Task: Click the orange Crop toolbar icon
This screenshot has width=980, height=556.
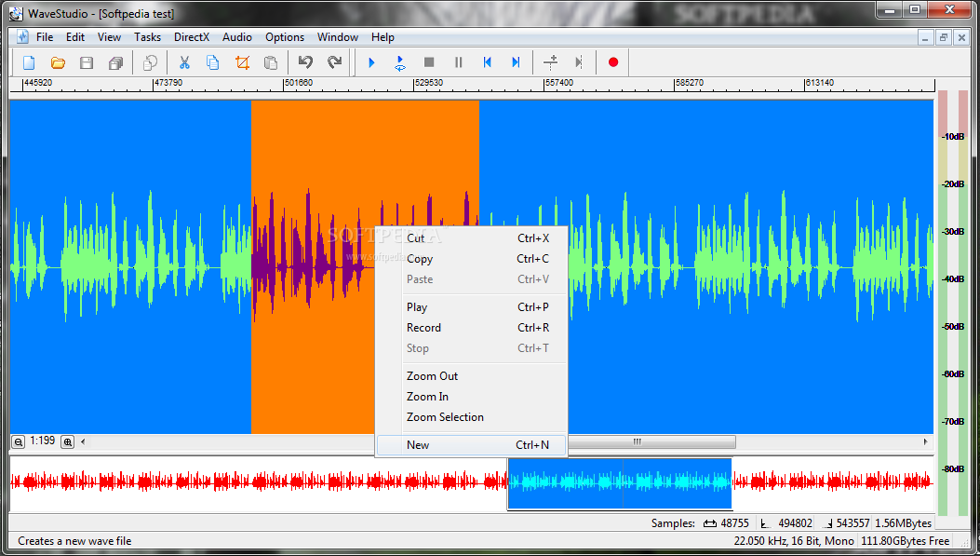Action: coord(242,62)
